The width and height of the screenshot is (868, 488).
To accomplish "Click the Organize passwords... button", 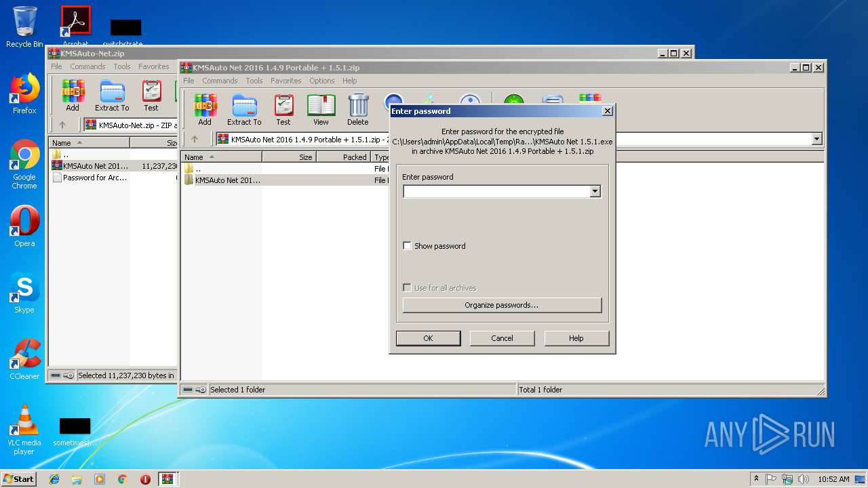I will pos(502,305).
